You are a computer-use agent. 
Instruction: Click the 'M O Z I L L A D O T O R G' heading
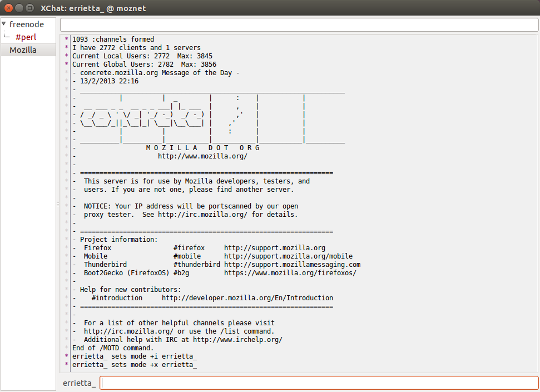point(202,148)
